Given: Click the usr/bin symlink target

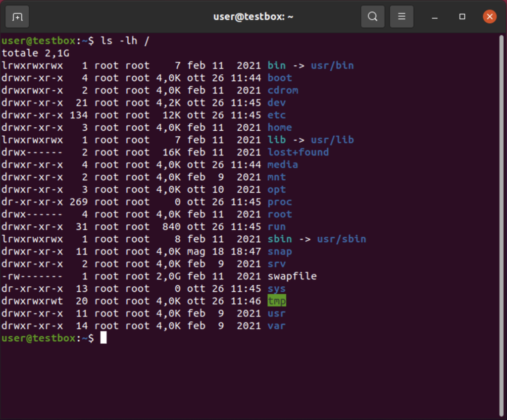Looking at the screenshot, I should (x=332, y=66).
